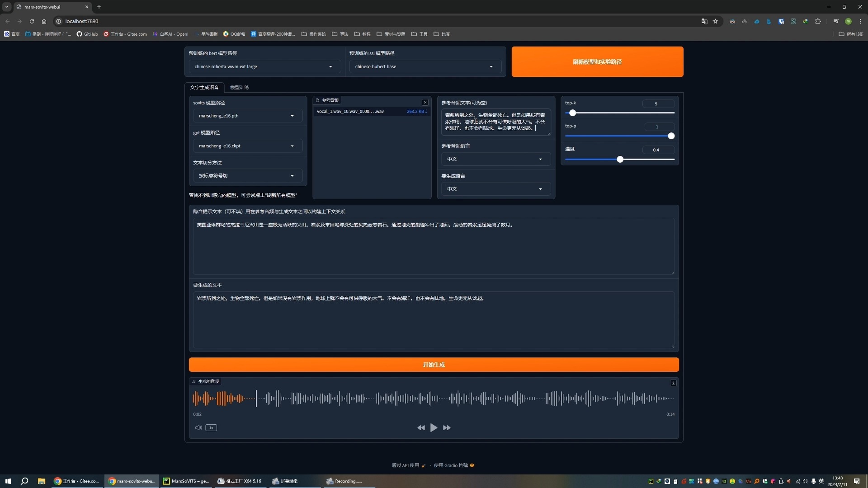The width and height of the screenshot is (868, 488).
Task: Remove reference audio with the X icon
Action: tap(425, 102)
